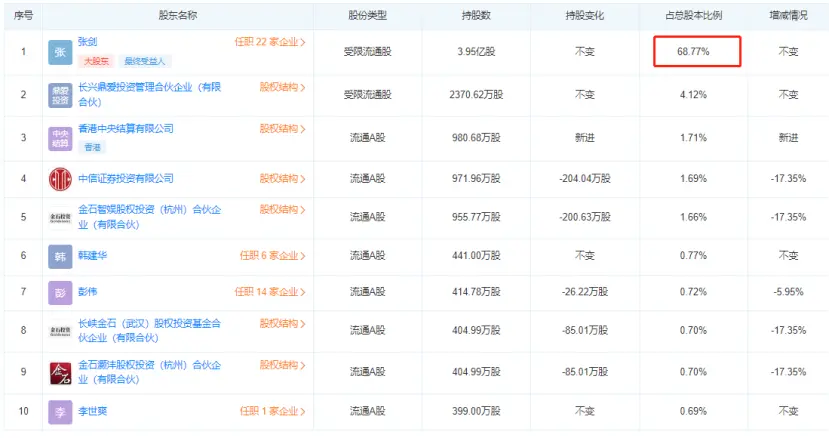
Task: Expand 任职 6 家企业 for 韩建华
Action: (x=273, y=255)
